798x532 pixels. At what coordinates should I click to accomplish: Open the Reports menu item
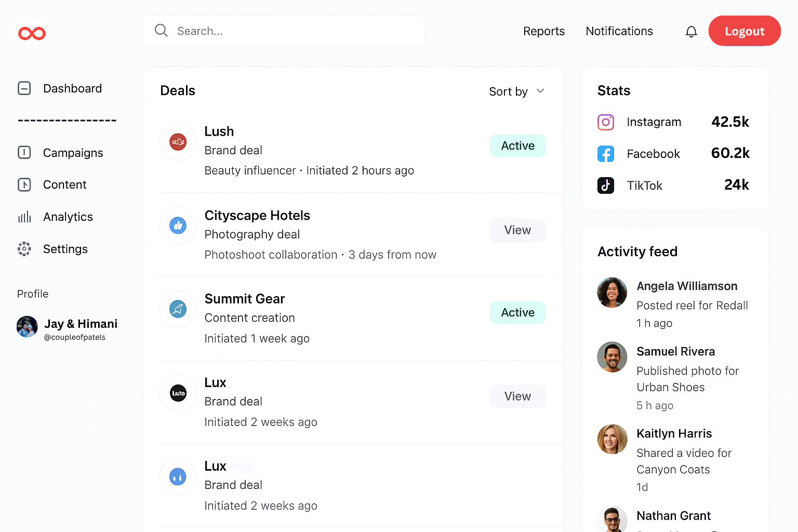[544, 31]
